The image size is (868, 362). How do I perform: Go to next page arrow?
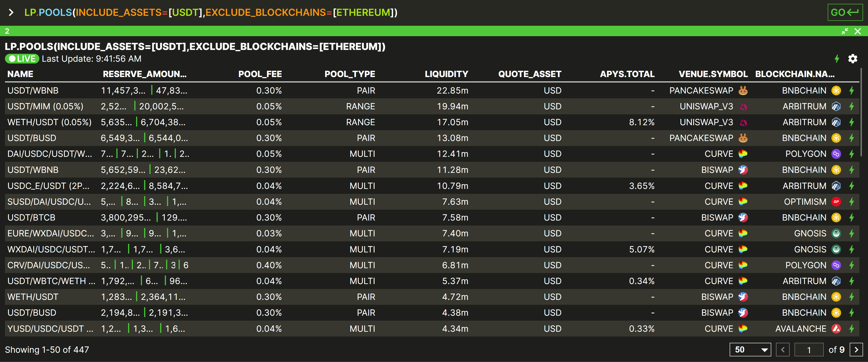tap(856, 350)
